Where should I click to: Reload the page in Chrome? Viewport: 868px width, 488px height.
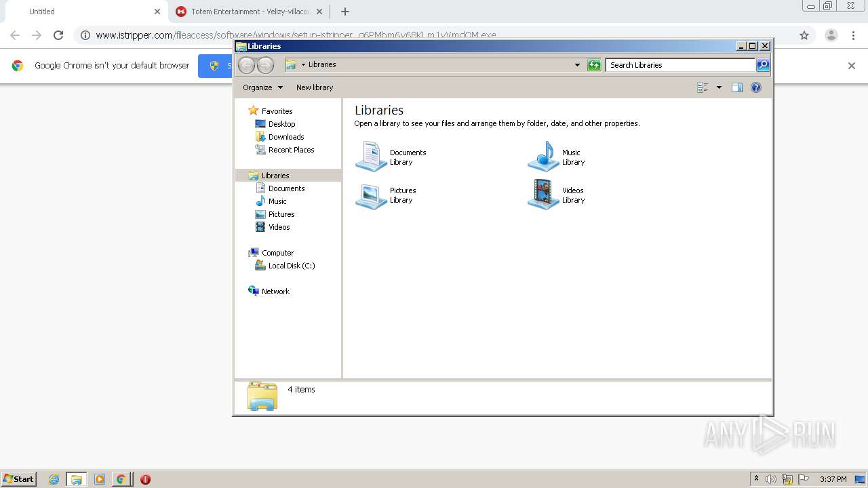[x=58, y=35]
